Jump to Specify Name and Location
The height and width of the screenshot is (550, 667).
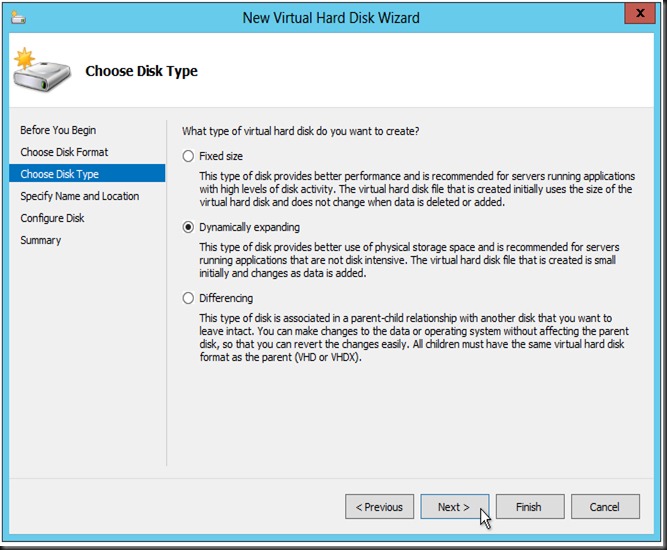coord(80,196)
